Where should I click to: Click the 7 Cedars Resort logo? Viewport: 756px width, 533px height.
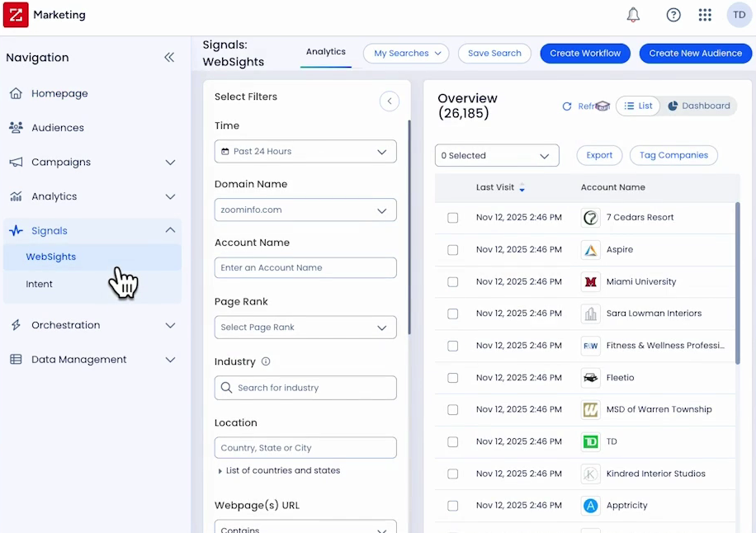pyautogui.click(x=590, y=217)
